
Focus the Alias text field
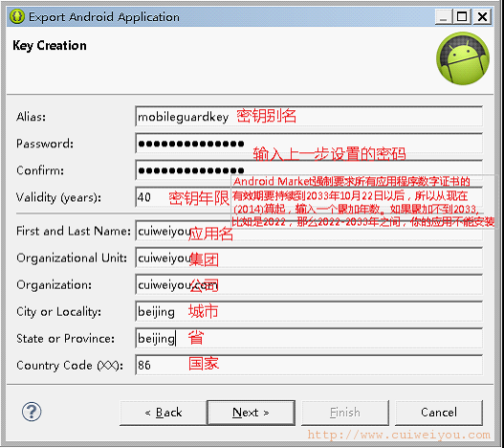309,117
